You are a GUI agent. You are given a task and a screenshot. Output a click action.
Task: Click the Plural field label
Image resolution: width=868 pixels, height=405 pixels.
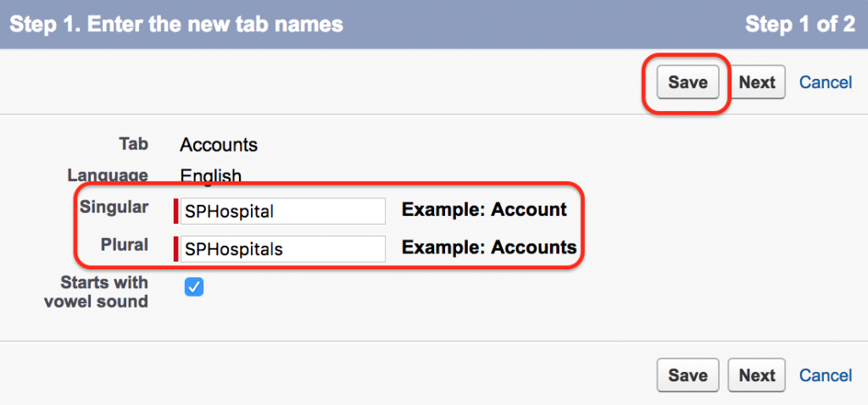(x=125, y=245)
